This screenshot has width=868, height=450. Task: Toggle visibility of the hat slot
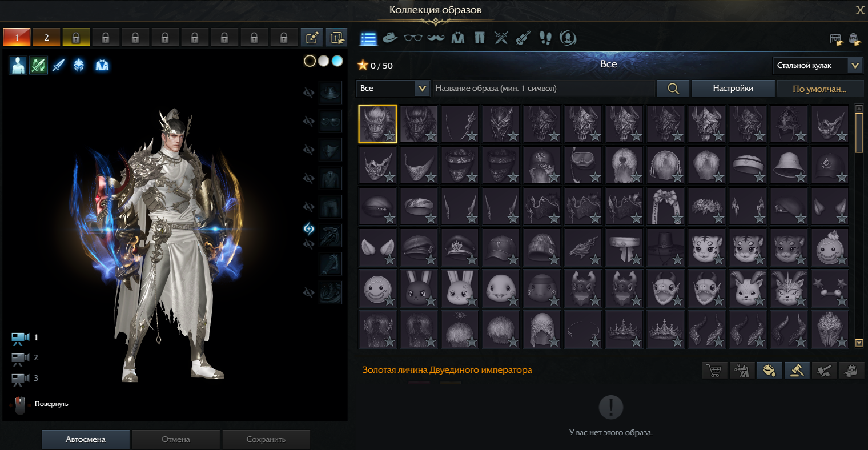[309, 93]
